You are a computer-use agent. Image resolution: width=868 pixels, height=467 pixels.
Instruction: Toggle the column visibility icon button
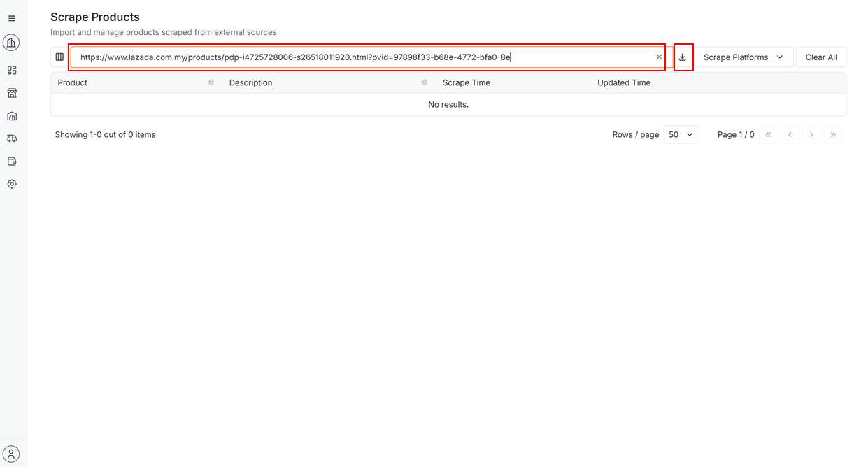59,57
